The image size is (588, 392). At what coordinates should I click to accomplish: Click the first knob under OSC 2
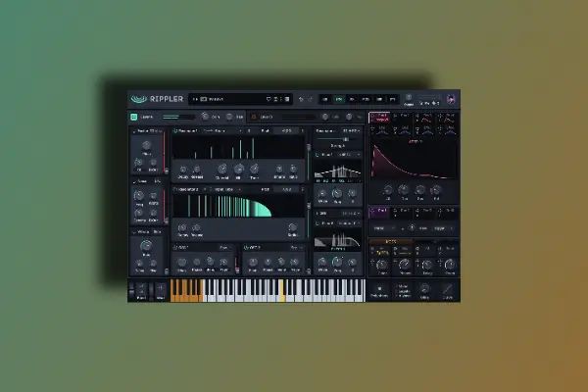(253, 262)
